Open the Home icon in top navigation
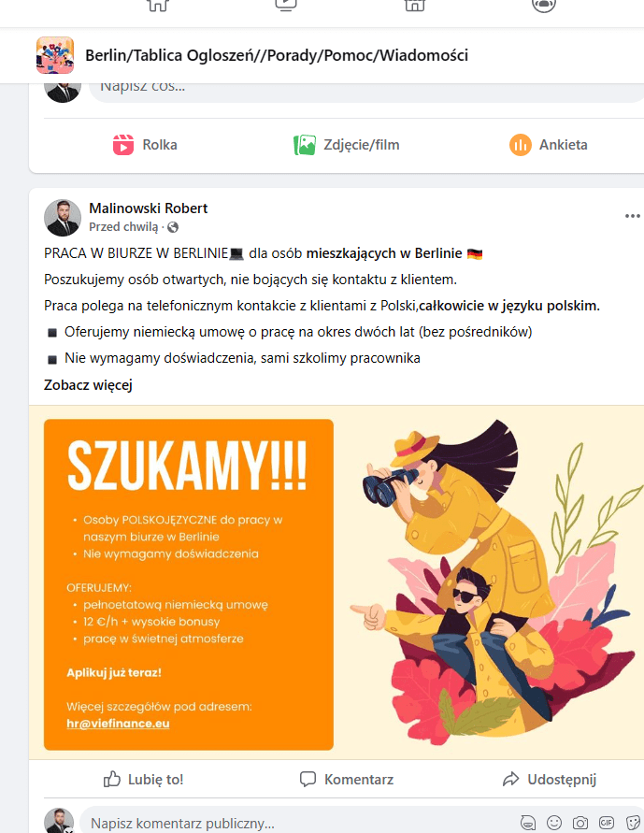This screenshot has height=833, width=644. 158,6
